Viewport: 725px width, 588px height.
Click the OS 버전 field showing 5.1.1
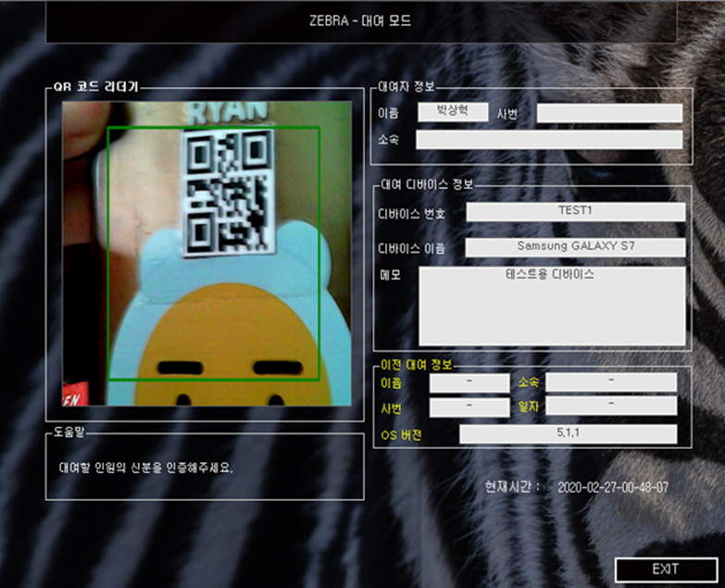coord(568,433)
